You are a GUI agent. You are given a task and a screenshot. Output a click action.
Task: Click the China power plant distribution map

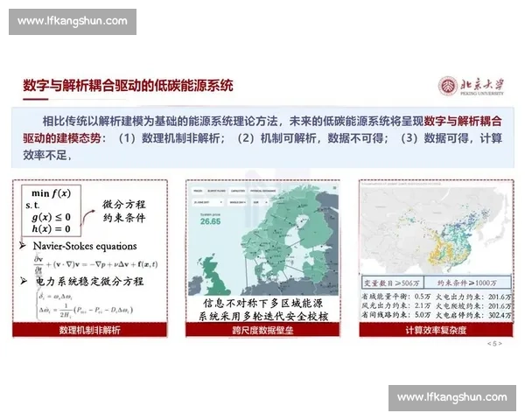(436, 228)
